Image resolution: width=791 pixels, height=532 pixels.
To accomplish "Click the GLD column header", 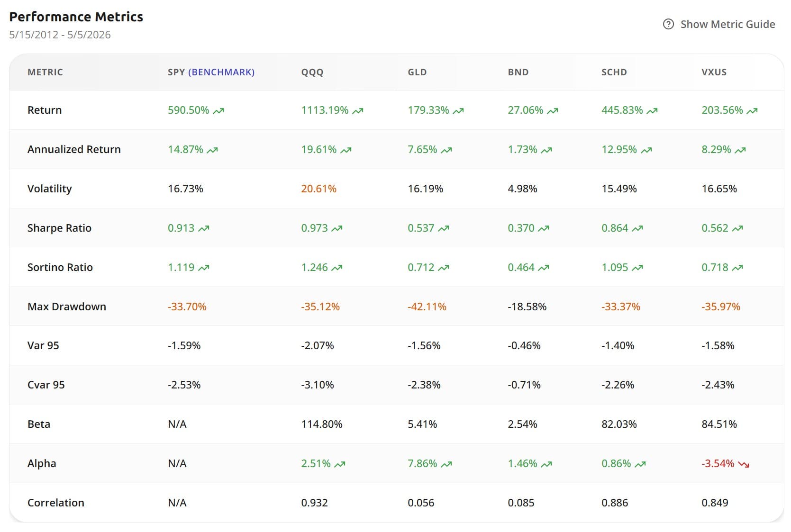I will (417, 72).
